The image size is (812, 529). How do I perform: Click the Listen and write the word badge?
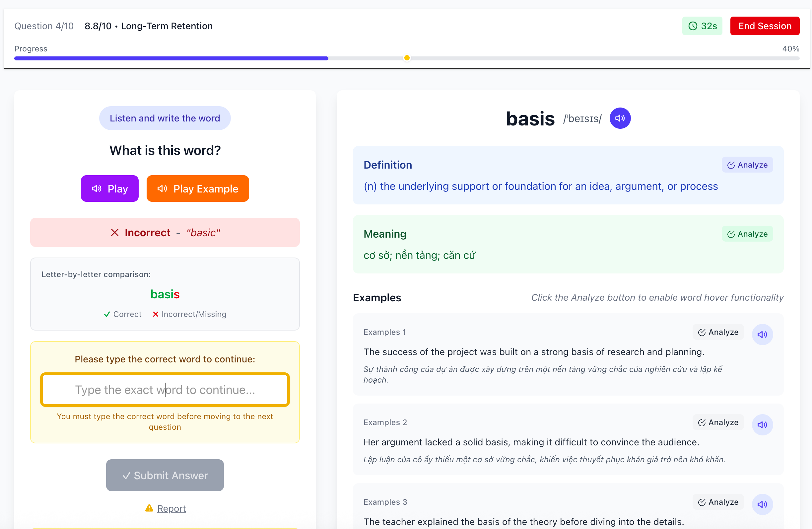pyautogui.click(x=165, y=118)
